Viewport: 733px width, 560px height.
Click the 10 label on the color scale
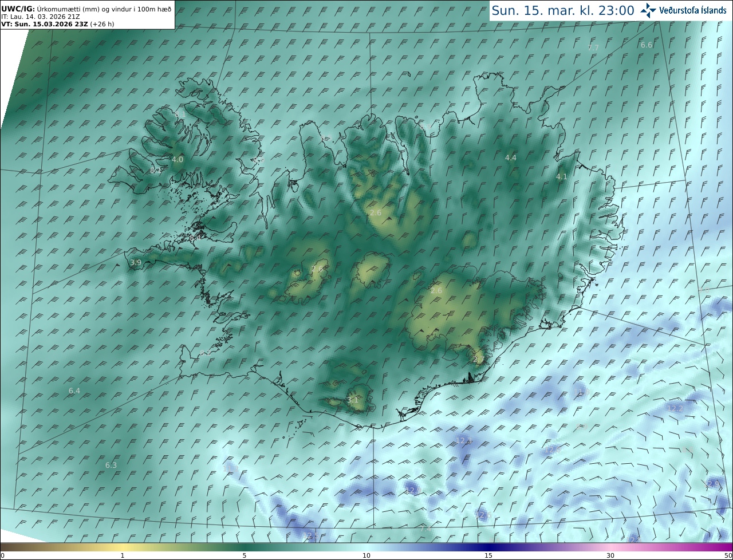(366, 555)
